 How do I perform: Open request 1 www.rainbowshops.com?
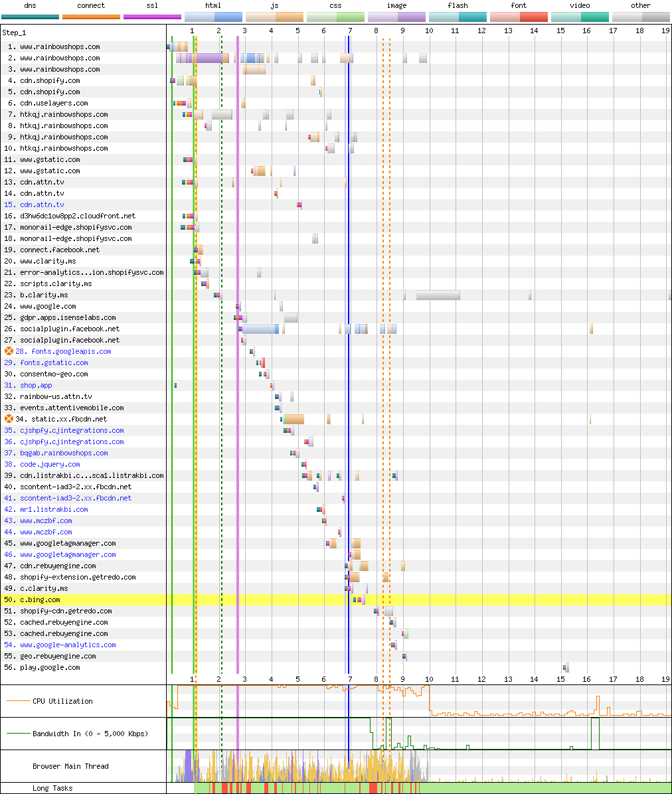(60, 46)
